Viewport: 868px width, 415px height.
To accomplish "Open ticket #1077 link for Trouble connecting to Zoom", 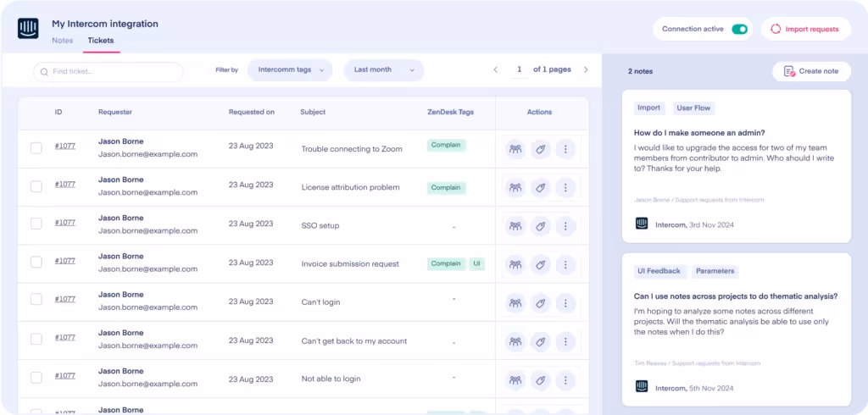I will 64,146.
